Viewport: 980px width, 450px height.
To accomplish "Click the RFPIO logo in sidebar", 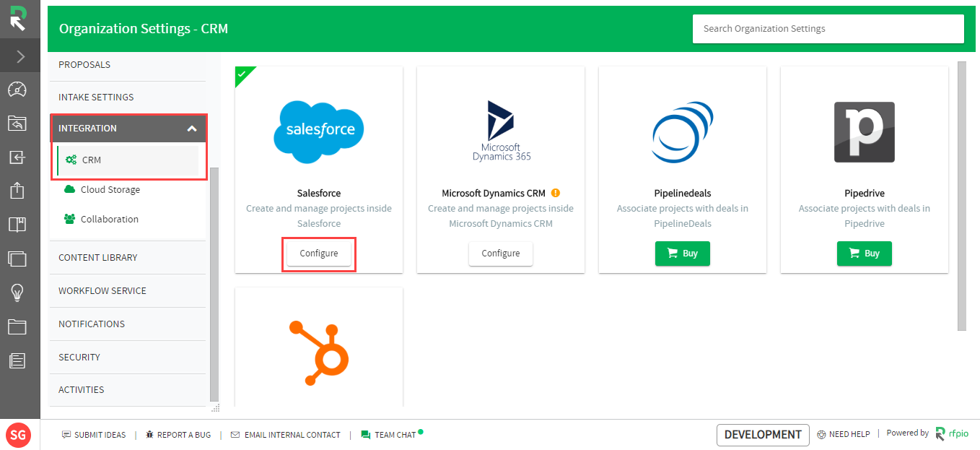I will (17, 18).
